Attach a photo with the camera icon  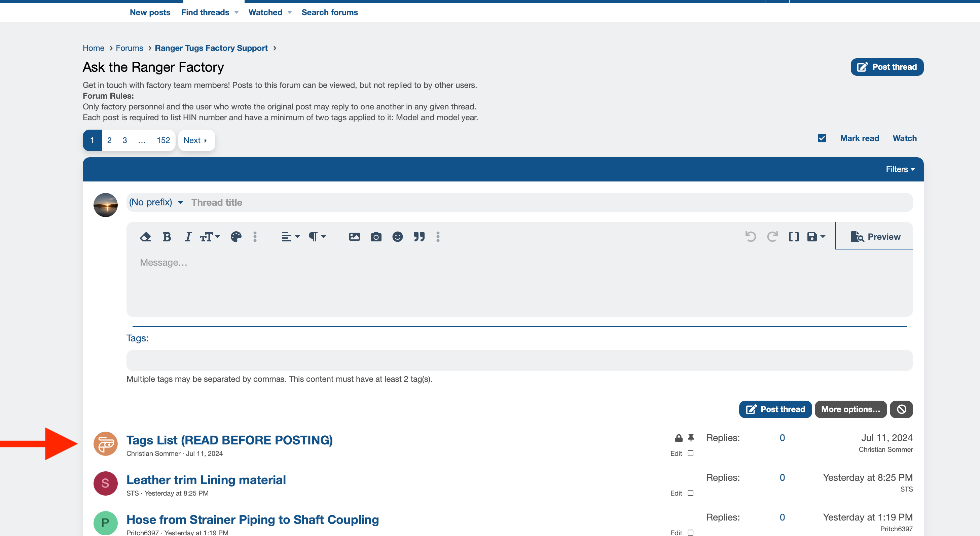coord(376,236)
